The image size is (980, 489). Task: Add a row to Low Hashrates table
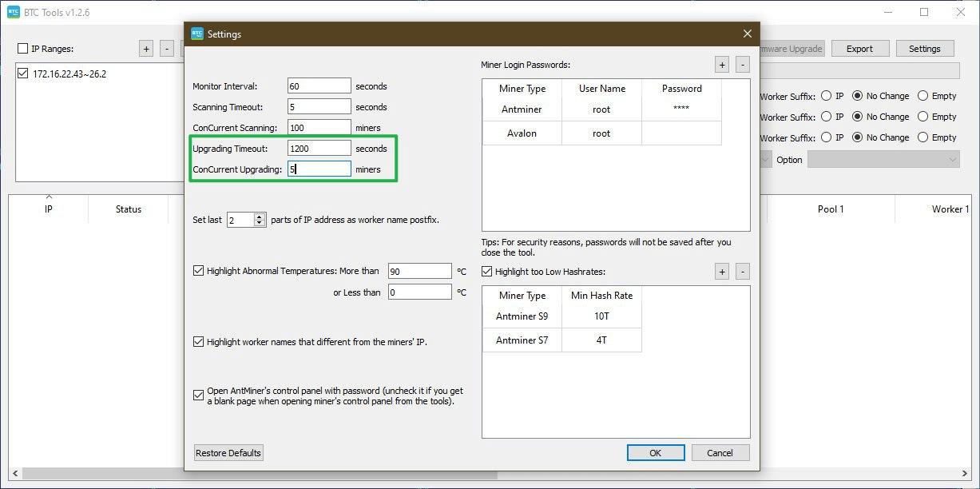[722, 272]
